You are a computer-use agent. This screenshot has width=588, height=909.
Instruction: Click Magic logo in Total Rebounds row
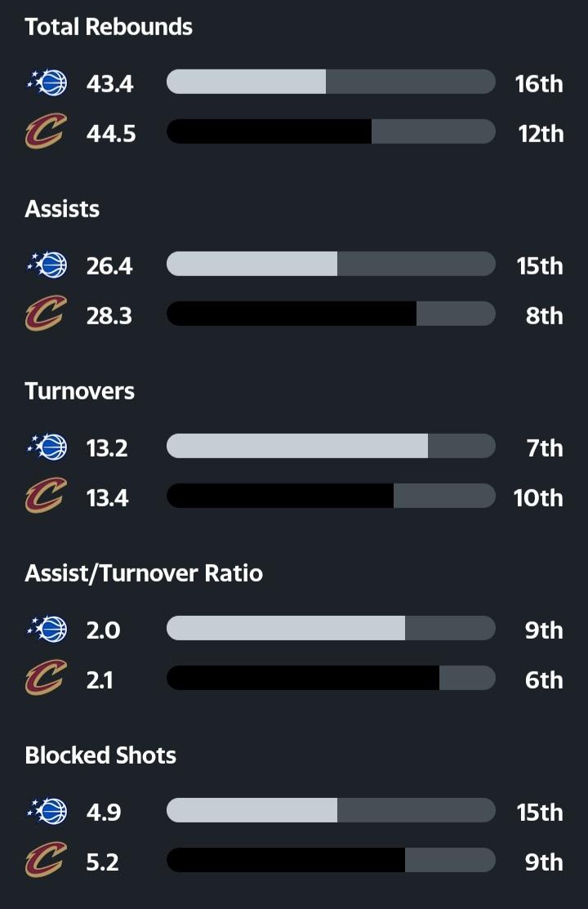(47, 82)
